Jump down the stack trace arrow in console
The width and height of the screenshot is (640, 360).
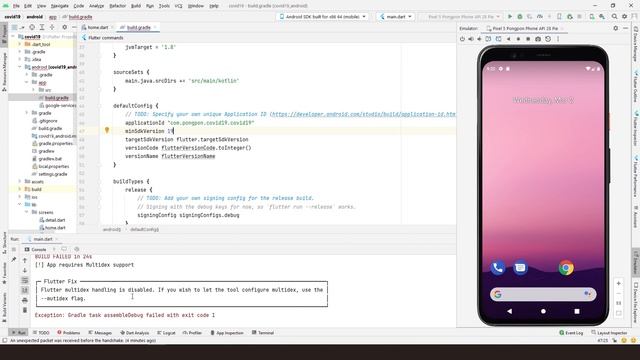24,270
